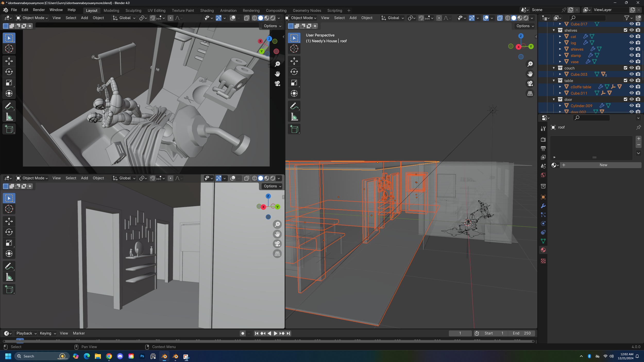Open Object Mode dropdown in right viewport

pos(301,18)
